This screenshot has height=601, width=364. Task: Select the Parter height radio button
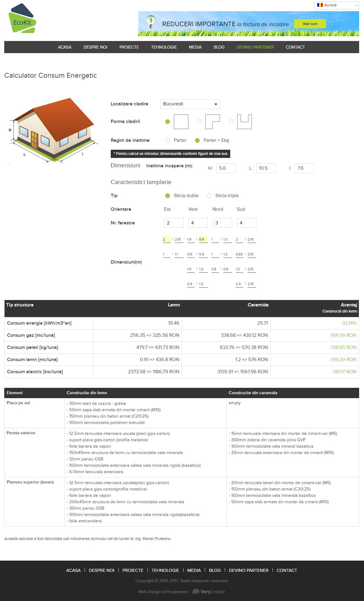167,140
